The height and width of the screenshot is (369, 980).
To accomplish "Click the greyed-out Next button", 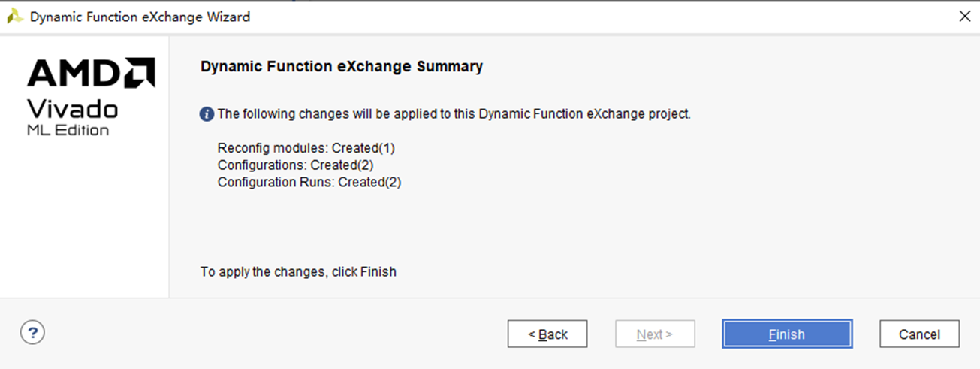I will click(655, 334).
